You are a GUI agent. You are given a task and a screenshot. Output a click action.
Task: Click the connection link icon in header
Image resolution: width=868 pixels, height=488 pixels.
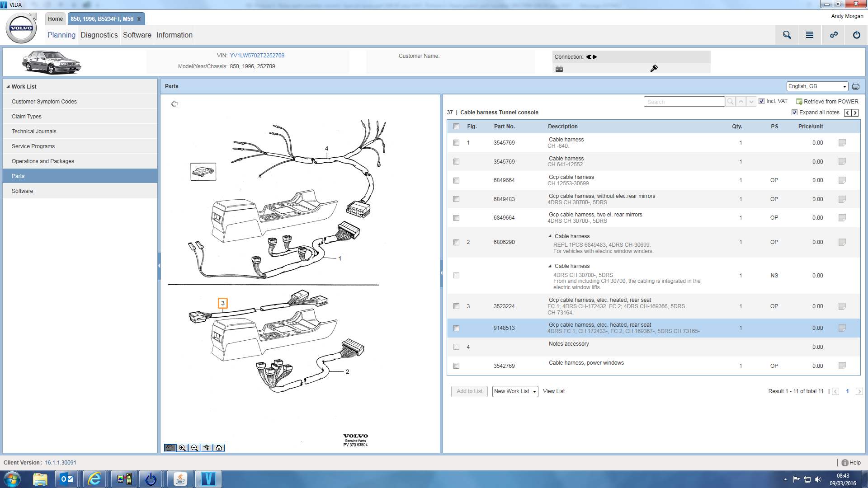(x=834, y=34)
